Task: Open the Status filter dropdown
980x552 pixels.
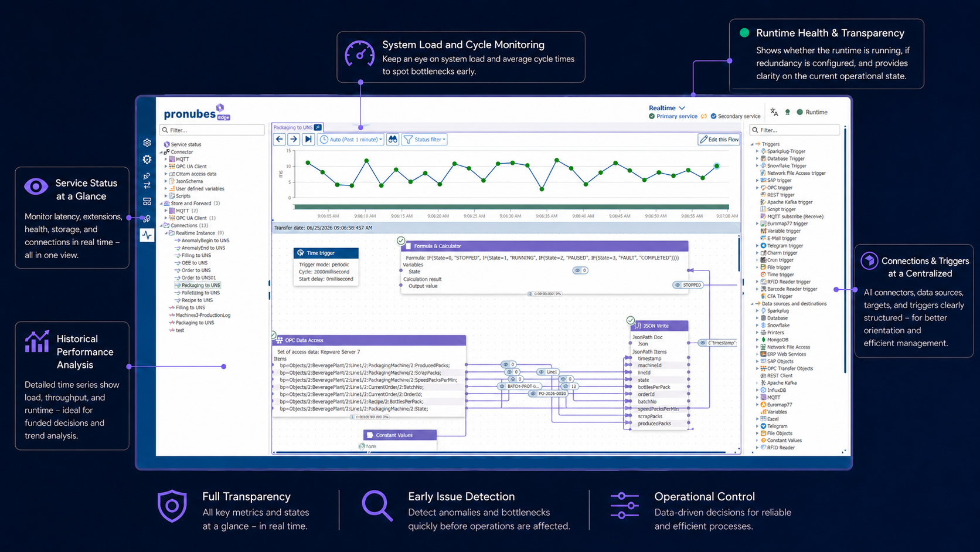Action: [425, 140]
